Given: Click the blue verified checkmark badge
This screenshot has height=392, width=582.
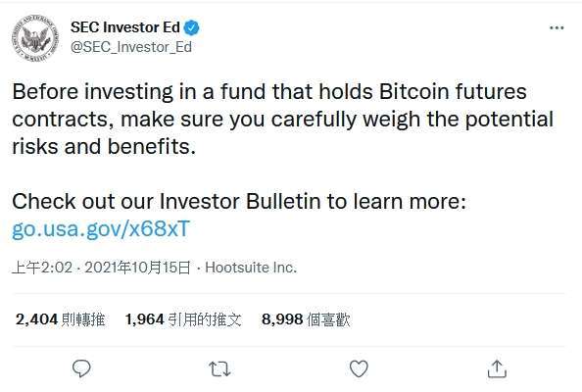Looking at the screenshot, I should coord(191,27).
